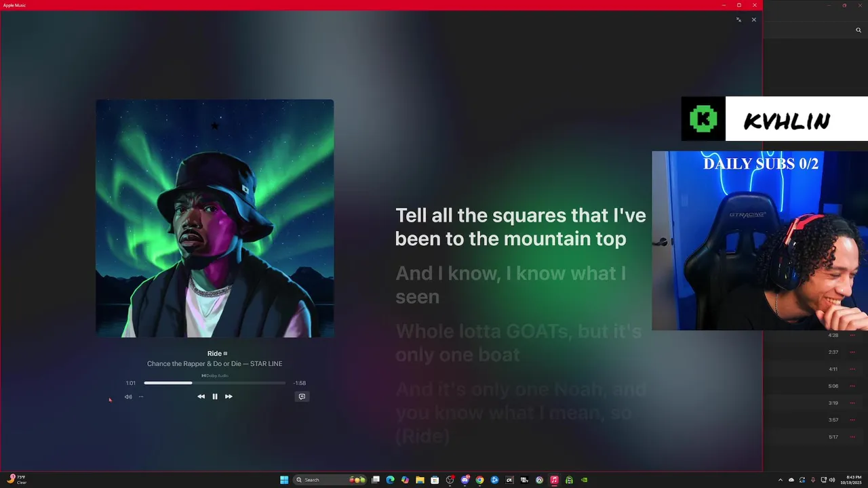Open options for the 3:19 track row
Viewport: 868px width, 488px height.
click(x=852, y=403)
